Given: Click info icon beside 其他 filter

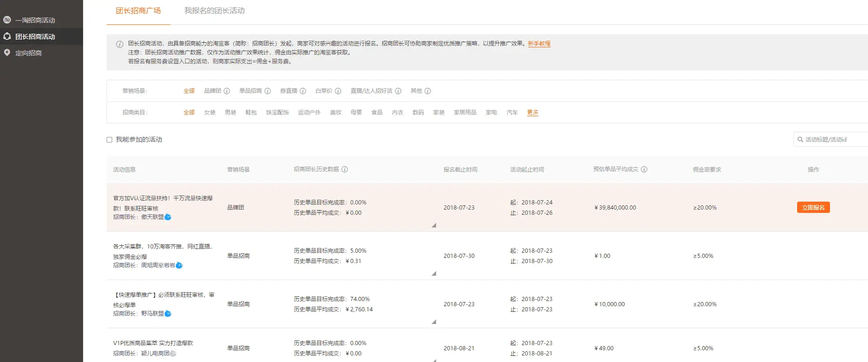Looking at the screenshot, I should pos(428,91).
